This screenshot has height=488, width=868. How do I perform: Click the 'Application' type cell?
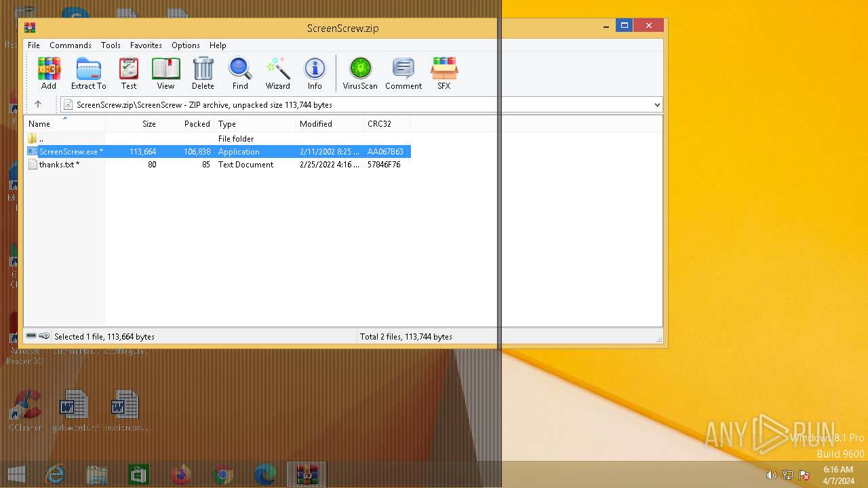239,152
